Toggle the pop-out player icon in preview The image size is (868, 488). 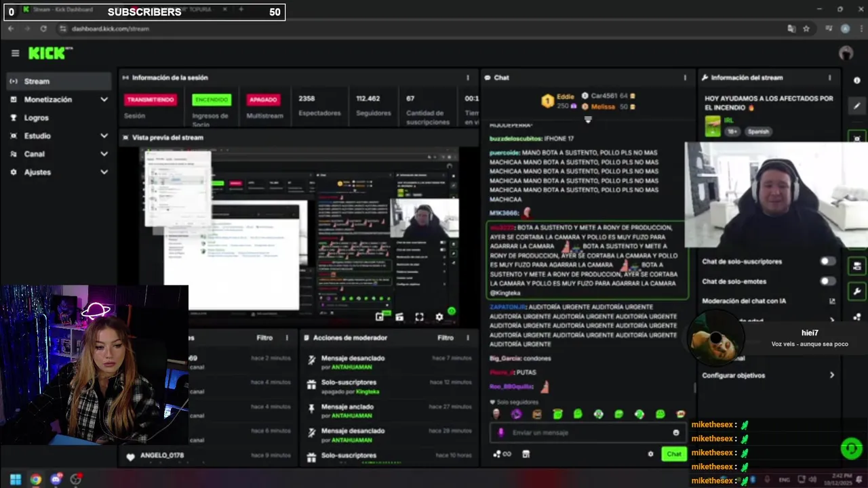pyautogui.click(x=380, y=317)
